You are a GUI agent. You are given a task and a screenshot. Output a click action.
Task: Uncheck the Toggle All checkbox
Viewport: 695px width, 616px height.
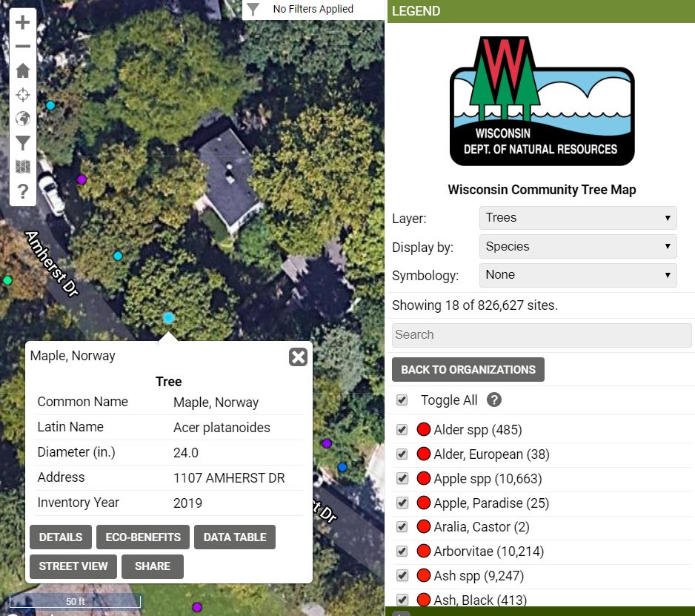(402, 400)
